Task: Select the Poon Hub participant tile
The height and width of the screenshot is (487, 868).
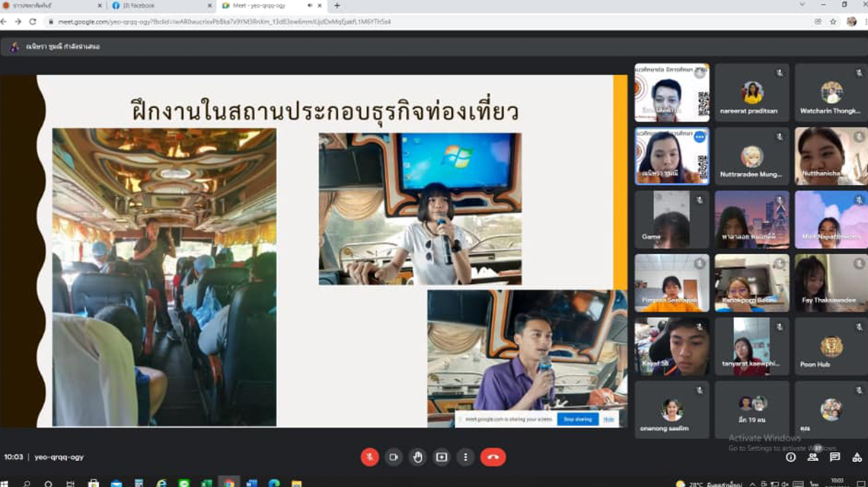Action: [831, 346]
